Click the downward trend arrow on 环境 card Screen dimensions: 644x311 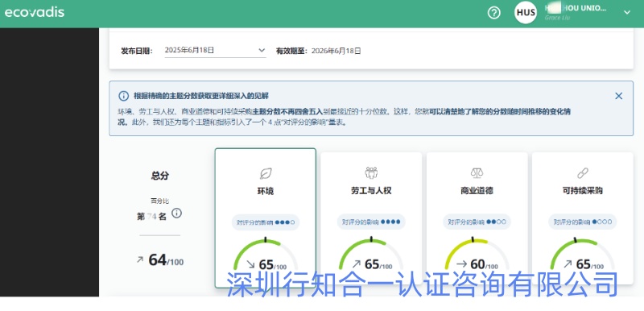pyautogui.click(x=250, y=264)
